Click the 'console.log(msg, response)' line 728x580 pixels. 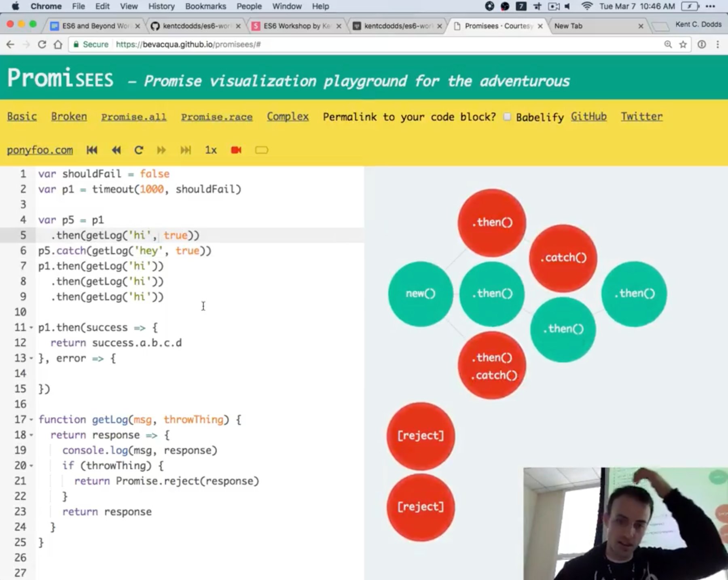140,451
